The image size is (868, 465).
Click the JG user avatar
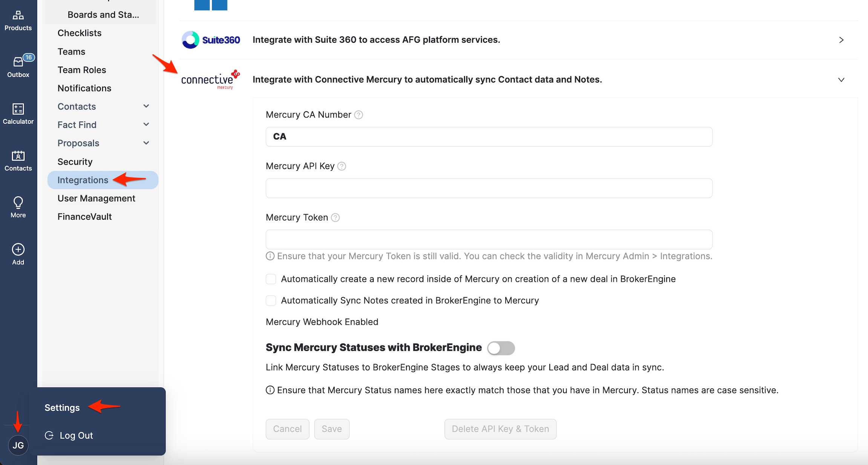point(18,445)
